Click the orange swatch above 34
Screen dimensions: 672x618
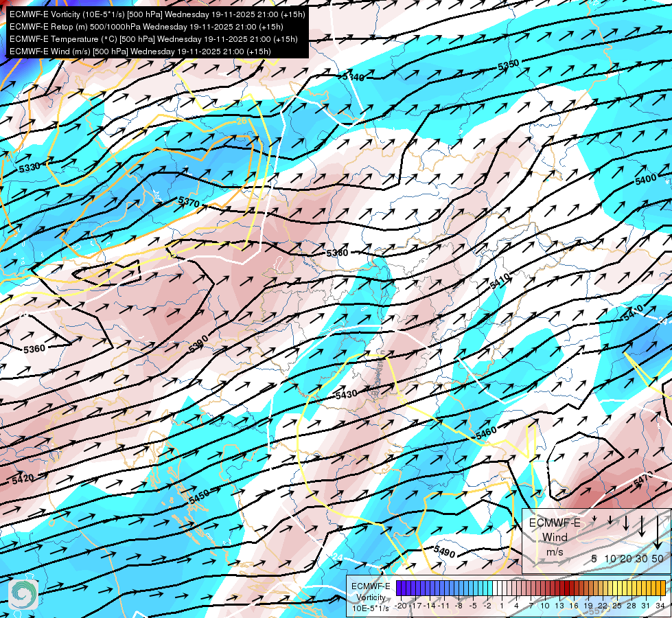tap(662, 588)
